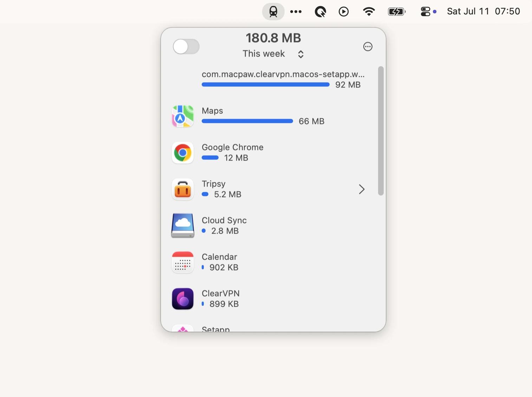Click the battery charging icon
The image size is (532, 397).
(397, 12)
